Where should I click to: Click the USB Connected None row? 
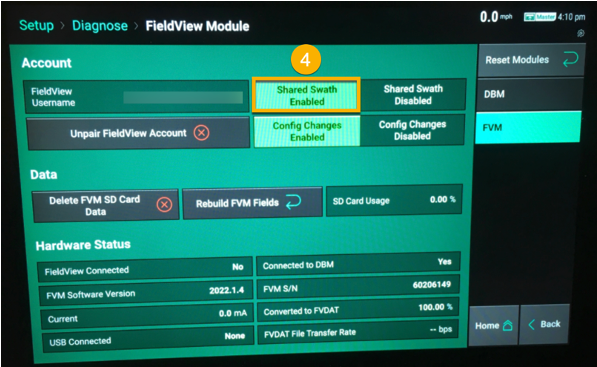pos(148,339)
